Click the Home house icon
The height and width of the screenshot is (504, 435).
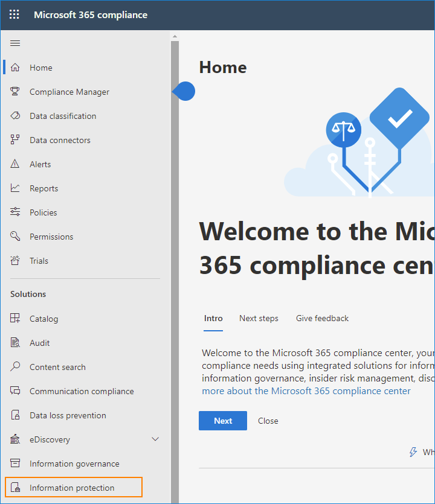pos(15,68)
